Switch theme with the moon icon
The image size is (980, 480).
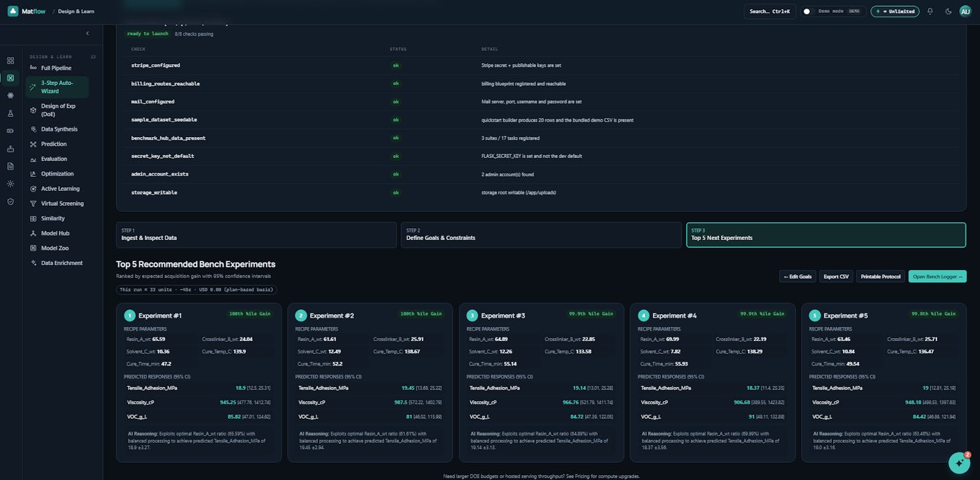pos(948,11)
